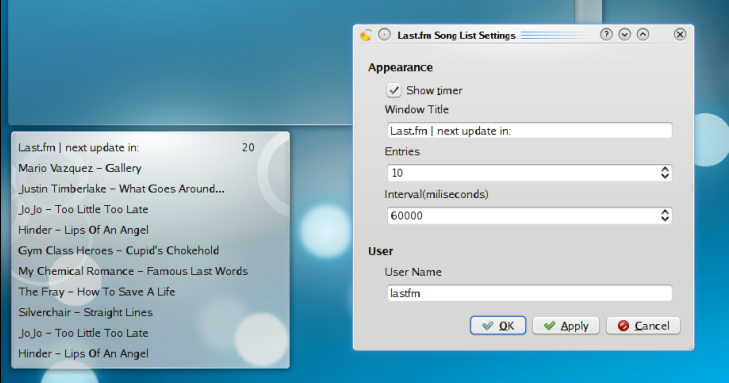
Task: Click the 'Interval(miliseconds)' label
Action: [x=437, y=194]
